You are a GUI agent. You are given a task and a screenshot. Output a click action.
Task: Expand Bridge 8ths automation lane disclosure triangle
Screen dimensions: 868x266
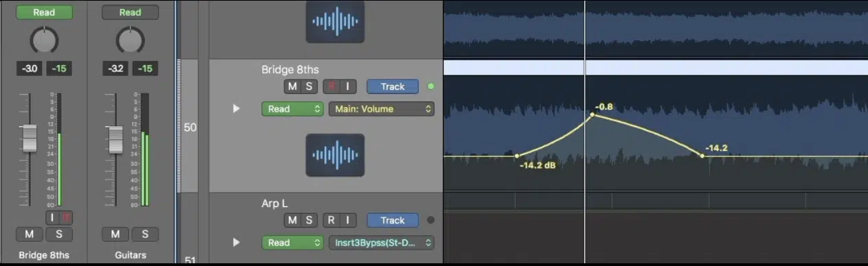pyautogui.click(x=237, y=108)
